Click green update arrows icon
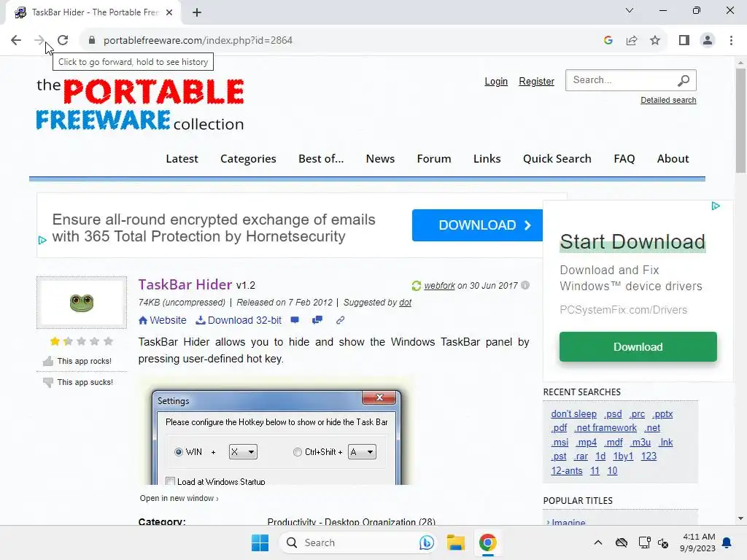The width and height of the screenshot is (747, 560). pos(416,285)
